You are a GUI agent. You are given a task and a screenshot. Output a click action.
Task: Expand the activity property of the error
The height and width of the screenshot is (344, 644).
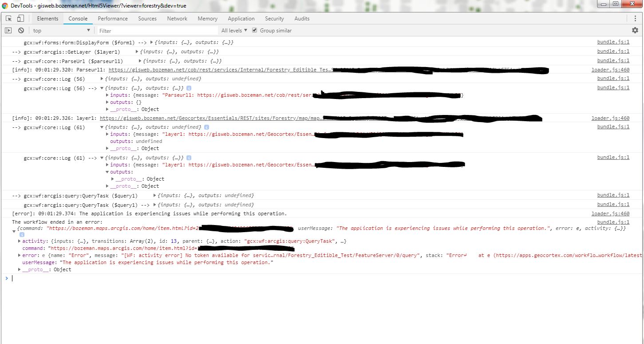tap(20, 241)
